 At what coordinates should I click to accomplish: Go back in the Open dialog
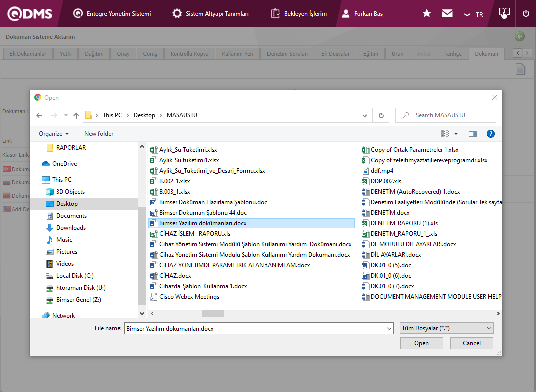click(39, 115)
